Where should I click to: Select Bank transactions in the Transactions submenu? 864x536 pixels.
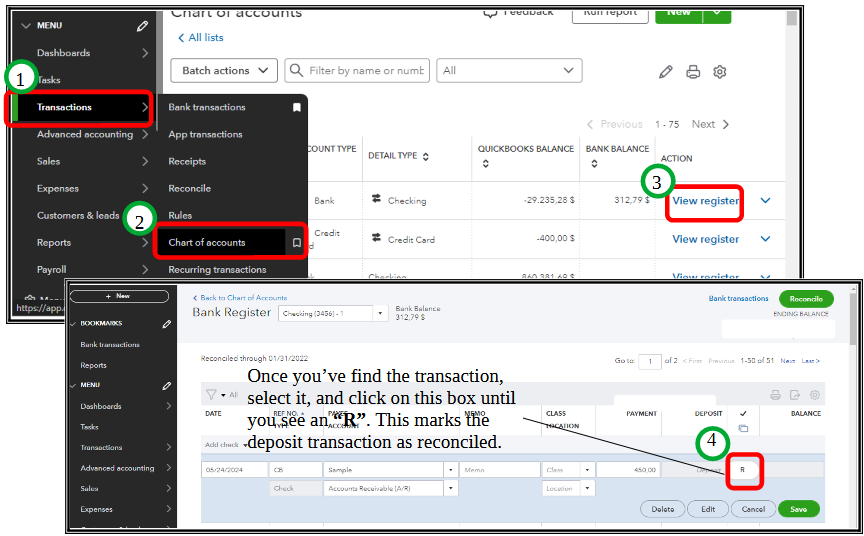pos(207,107)
